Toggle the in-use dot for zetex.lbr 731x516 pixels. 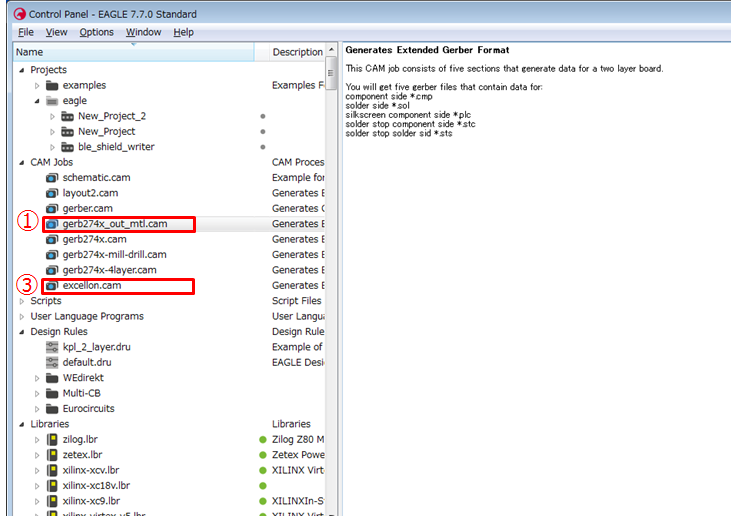(x=263, y=455)
